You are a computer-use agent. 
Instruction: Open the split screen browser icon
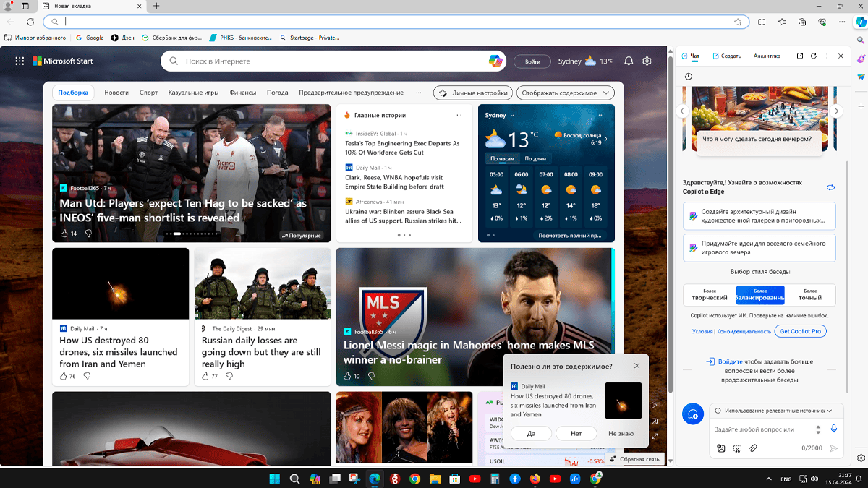762,22
